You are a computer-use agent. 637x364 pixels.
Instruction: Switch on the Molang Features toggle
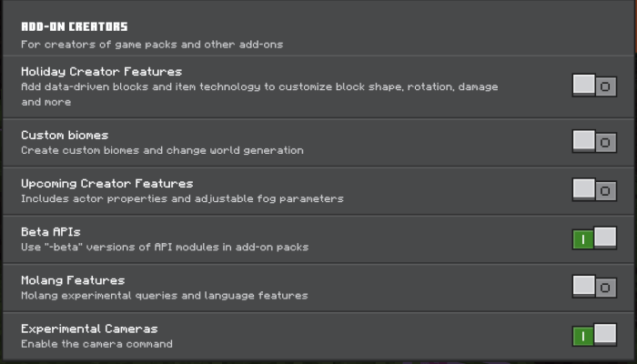tap(594, 288)
